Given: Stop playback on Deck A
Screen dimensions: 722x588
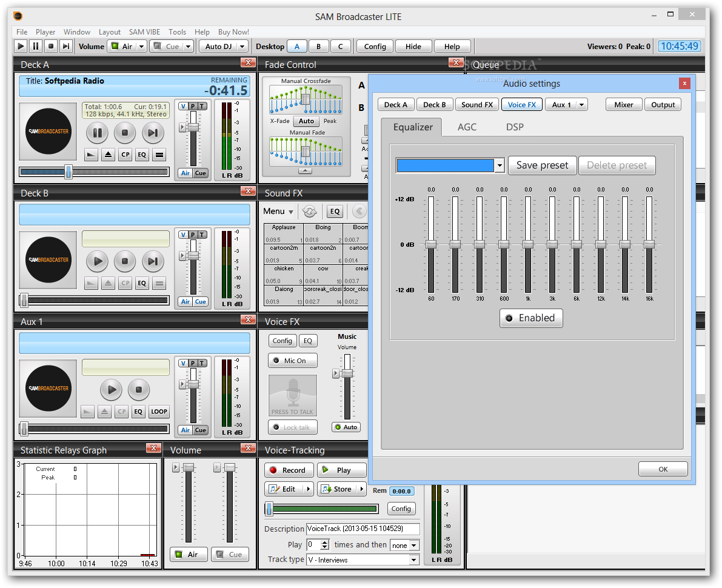Looking at the screenshot, I should [x=125, y=133].
